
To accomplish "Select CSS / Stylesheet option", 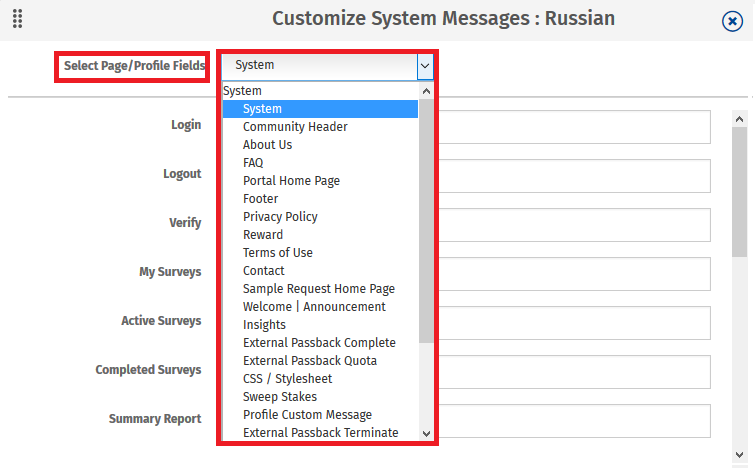I will (287, 379).
